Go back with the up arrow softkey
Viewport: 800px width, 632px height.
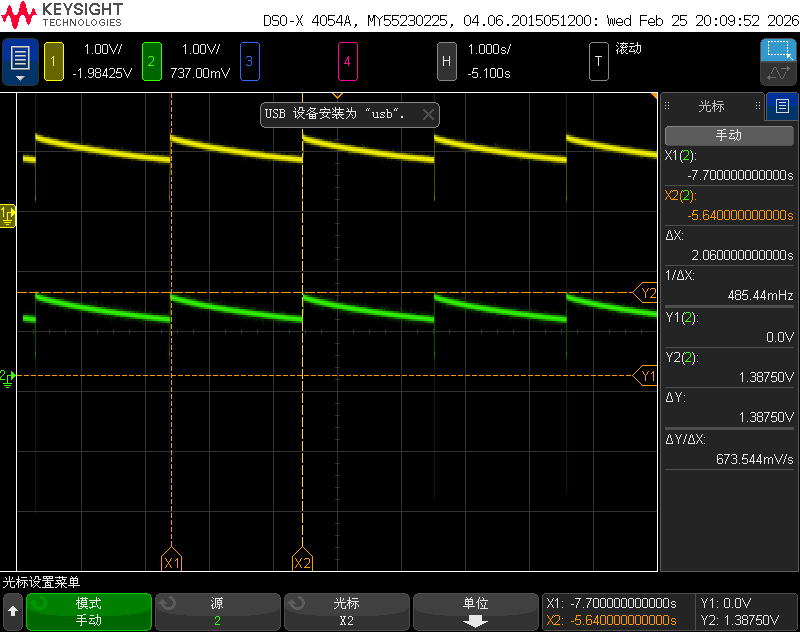(x=13, y=612)
